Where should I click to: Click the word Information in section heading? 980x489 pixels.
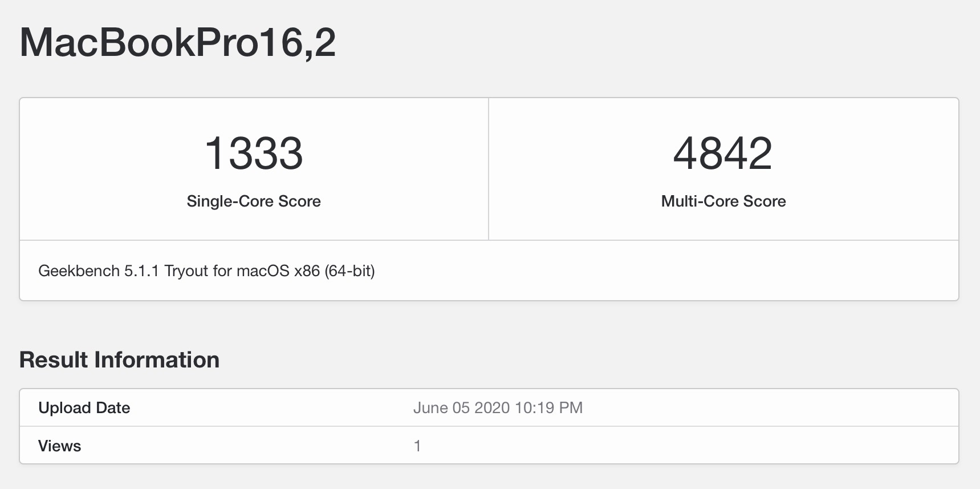(x=157, y=360)
